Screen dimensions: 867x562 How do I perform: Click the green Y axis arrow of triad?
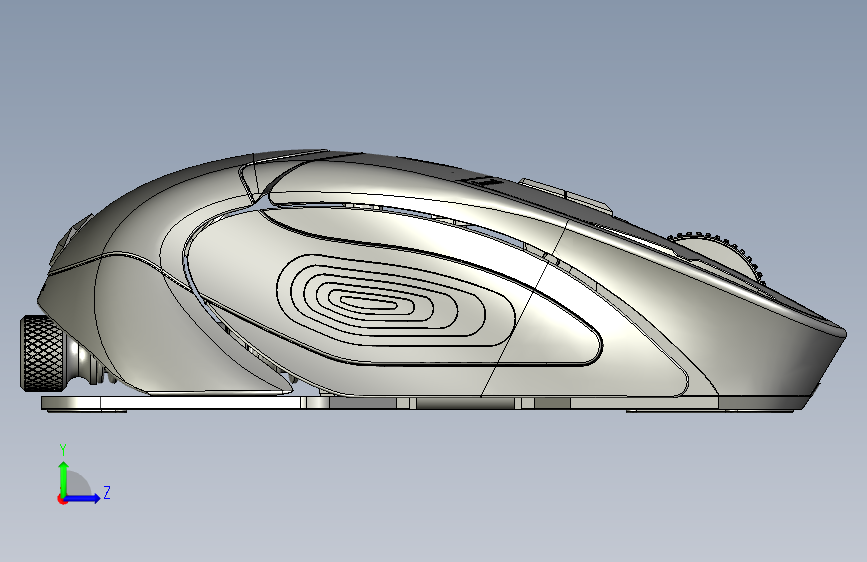[64, 478]
